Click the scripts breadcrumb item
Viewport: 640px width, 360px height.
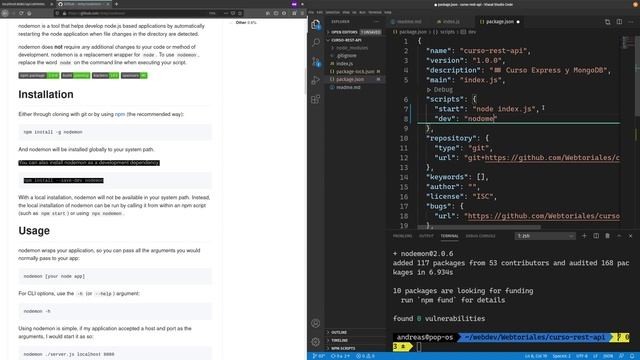443,32
